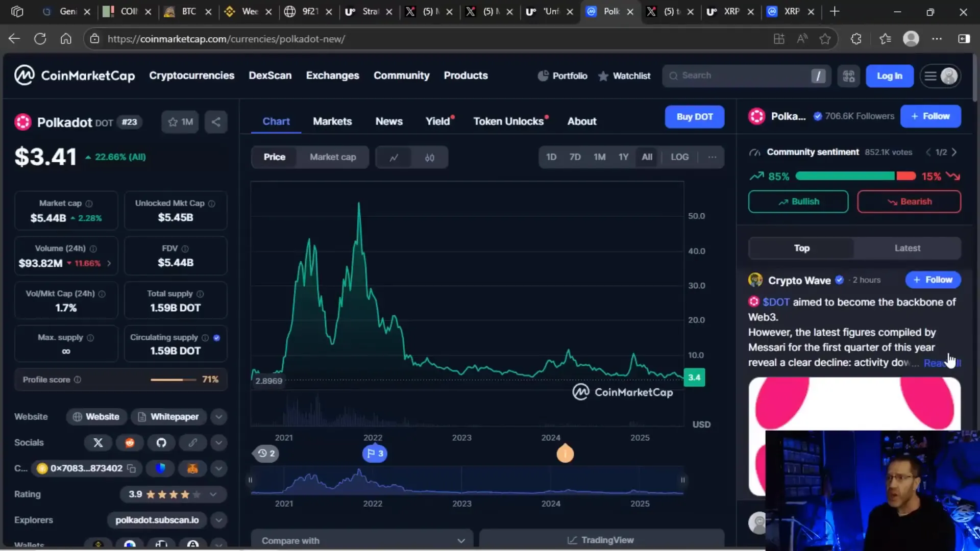Screen dimensions: 980x551
Task: Open the Compare with dropdown
Action: (x=362, y=540)
